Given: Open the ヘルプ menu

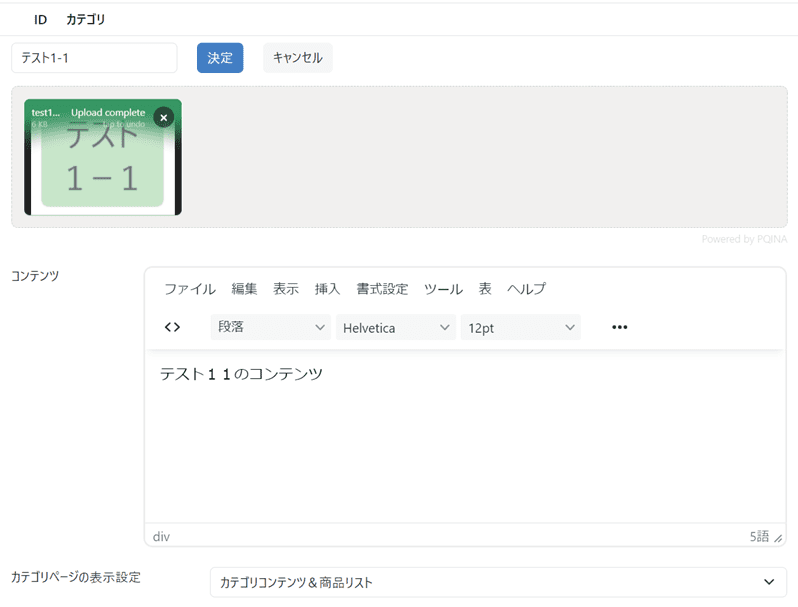Looking at the screenshot, I should [526, 289].
